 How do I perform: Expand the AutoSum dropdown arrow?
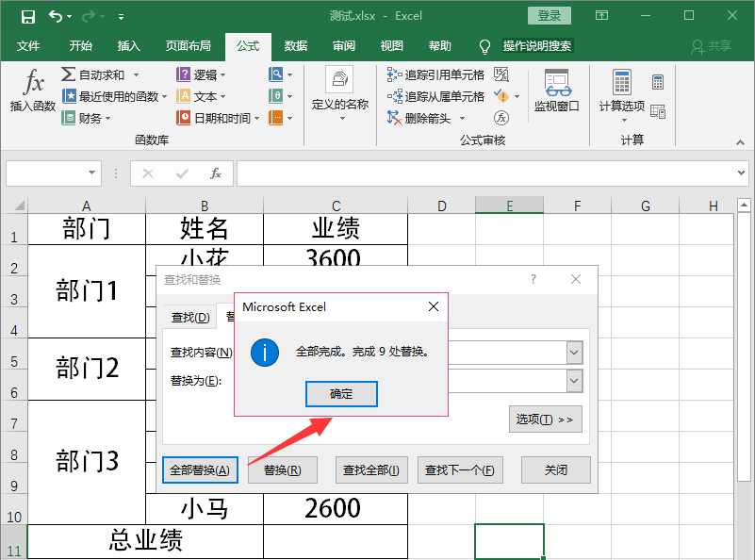tap(137, 75)
